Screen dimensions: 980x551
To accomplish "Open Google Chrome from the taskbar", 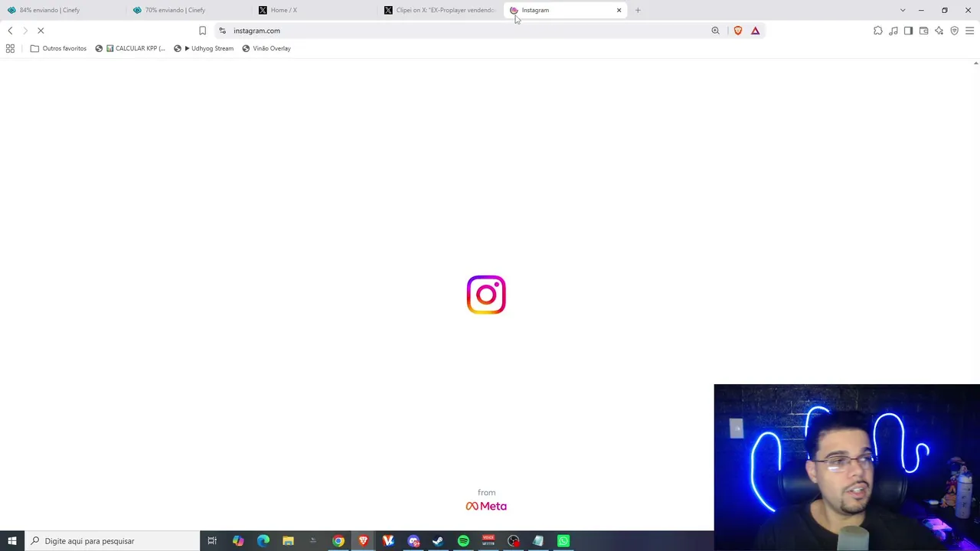I will click(x=338, y=541).
